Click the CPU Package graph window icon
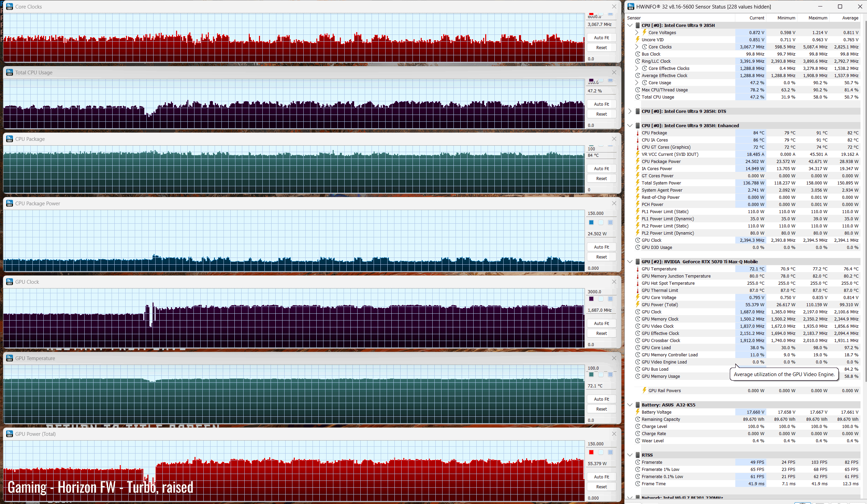The width and height of the screenshot is (867, 504). (9, 139)
